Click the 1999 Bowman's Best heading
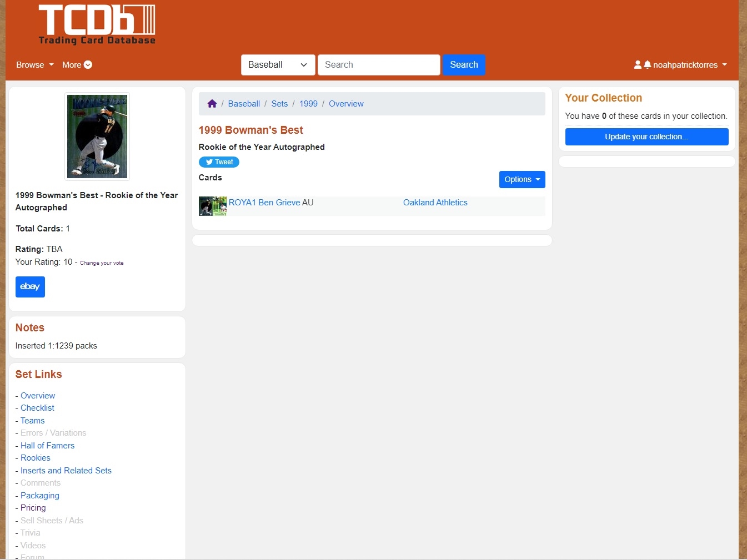 (251, 130)
